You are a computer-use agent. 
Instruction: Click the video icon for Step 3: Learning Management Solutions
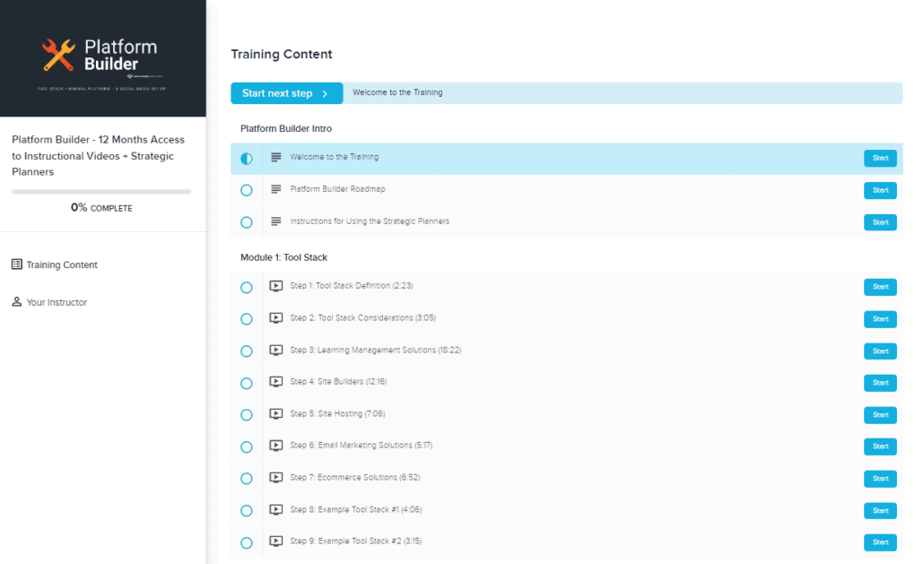[x=275, y=351]
